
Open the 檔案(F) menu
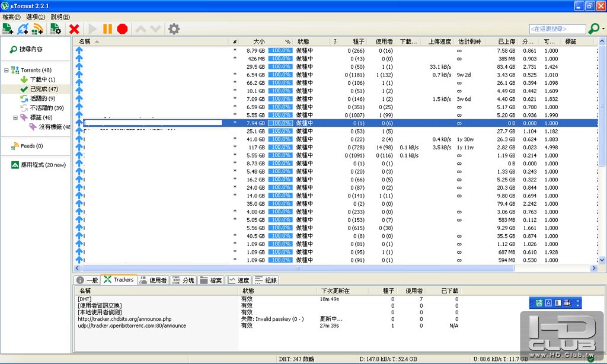12,17
